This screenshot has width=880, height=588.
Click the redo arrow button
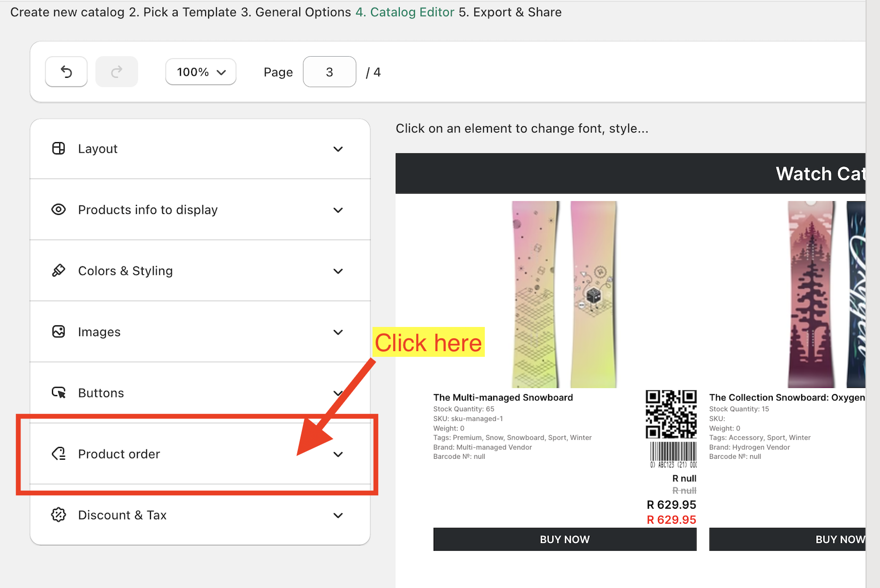[117, 72]
